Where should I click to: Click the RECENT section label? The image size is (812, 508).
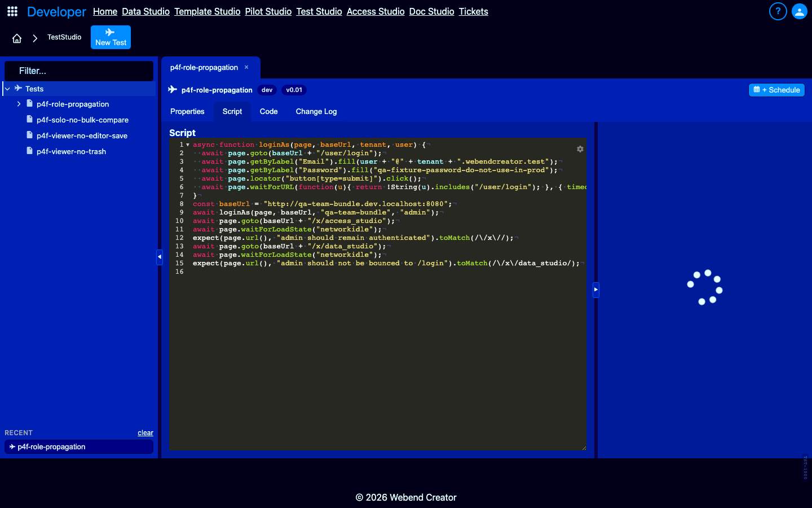pos(19,433)
